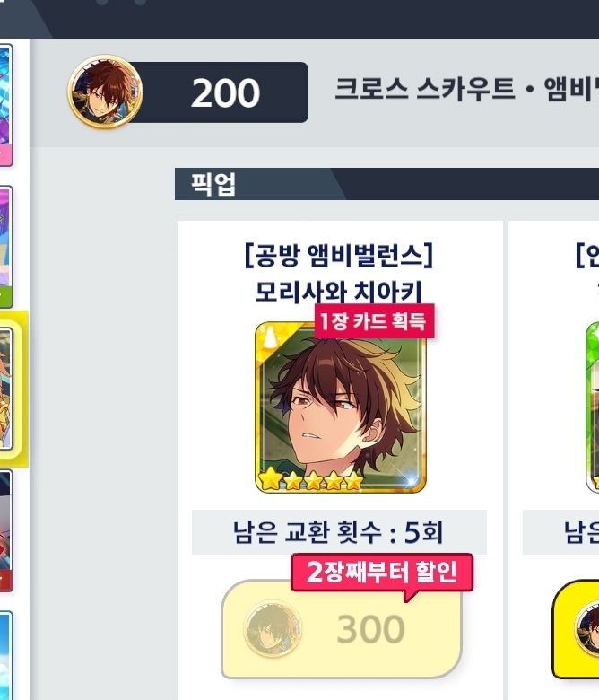Click the 남은 교환 횟수 : 5회 label
The width and height of the screenshot is (599, 700).
click(x=339, y=532)
